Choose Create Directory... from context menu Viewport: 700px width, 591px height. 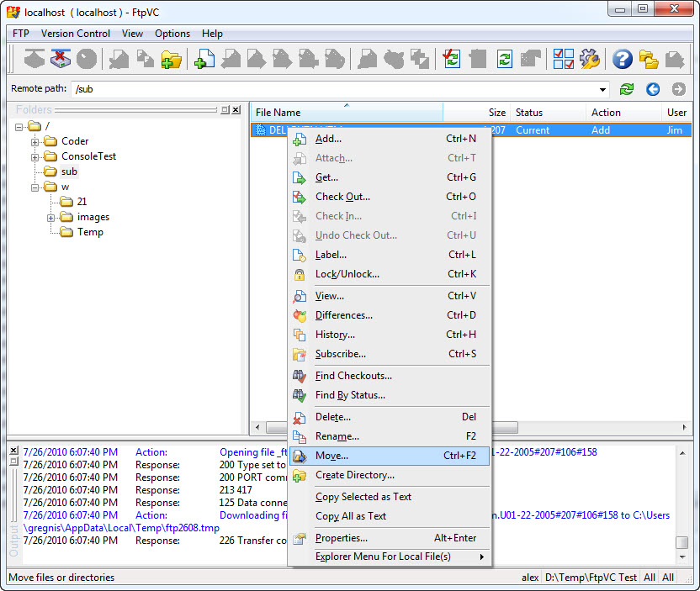390,475
